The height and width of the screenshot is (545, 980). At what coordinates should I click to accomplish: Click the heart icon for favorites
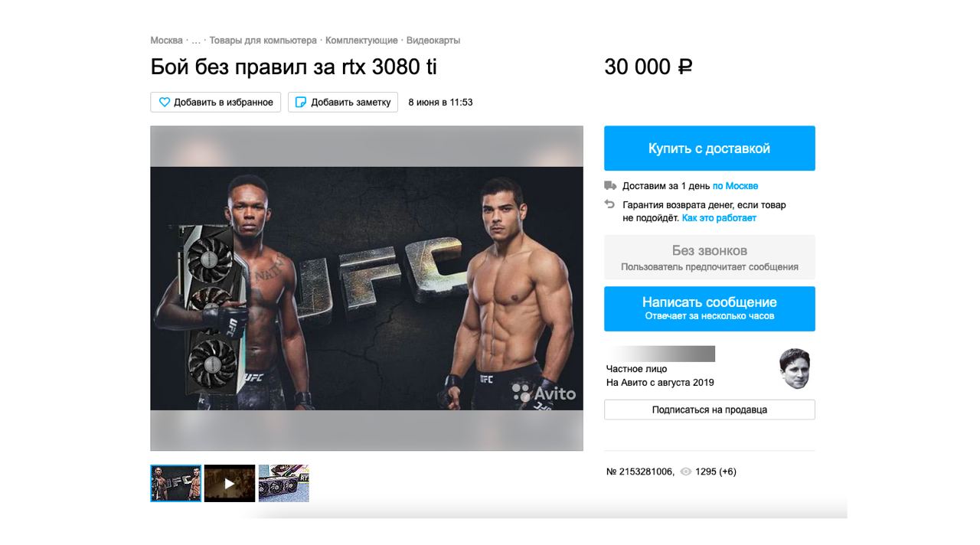[x=164, y=102]
